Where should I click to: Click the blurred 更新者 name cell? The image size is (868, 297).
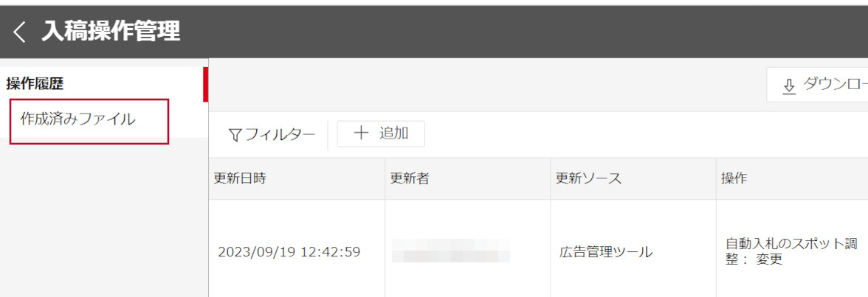pos(451,251)
